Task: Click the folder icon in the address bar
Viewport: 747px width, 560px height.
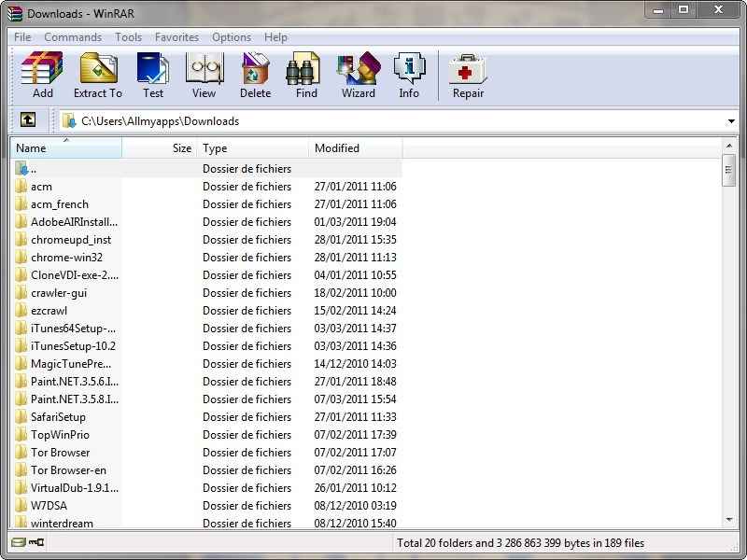Action: (69, 121)
